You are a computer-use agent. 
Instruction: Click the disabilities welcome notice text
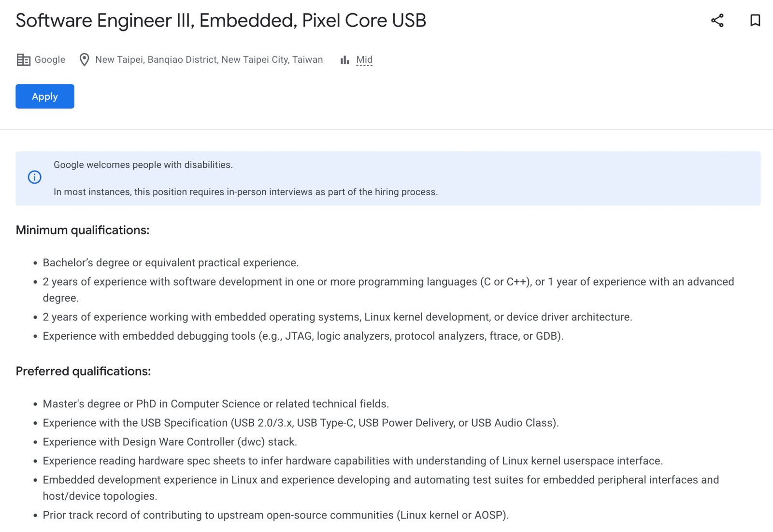pyautogui.click(x=143, y=165)
